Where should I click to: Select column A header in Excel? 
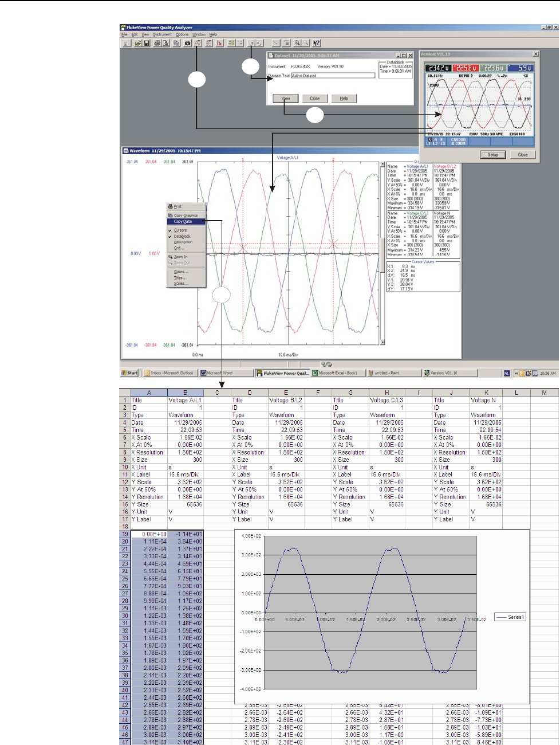(149, 393)
